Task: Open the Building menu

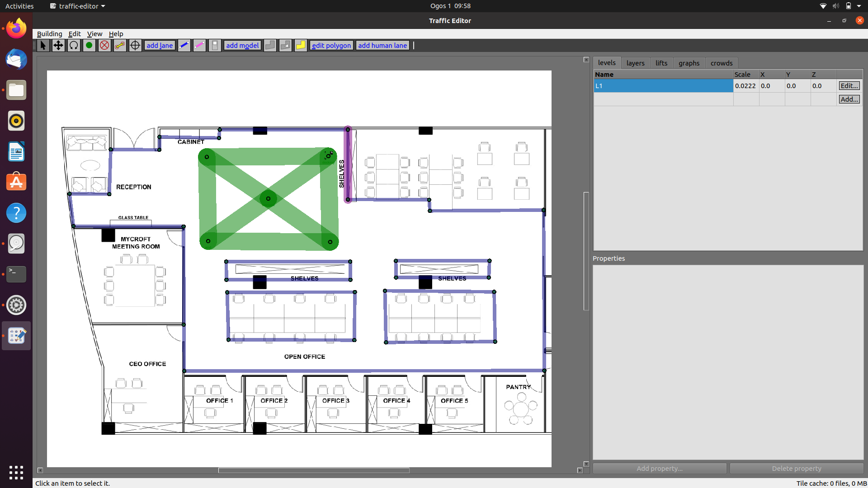Action: pyautogui.click(x=49, y=34)
